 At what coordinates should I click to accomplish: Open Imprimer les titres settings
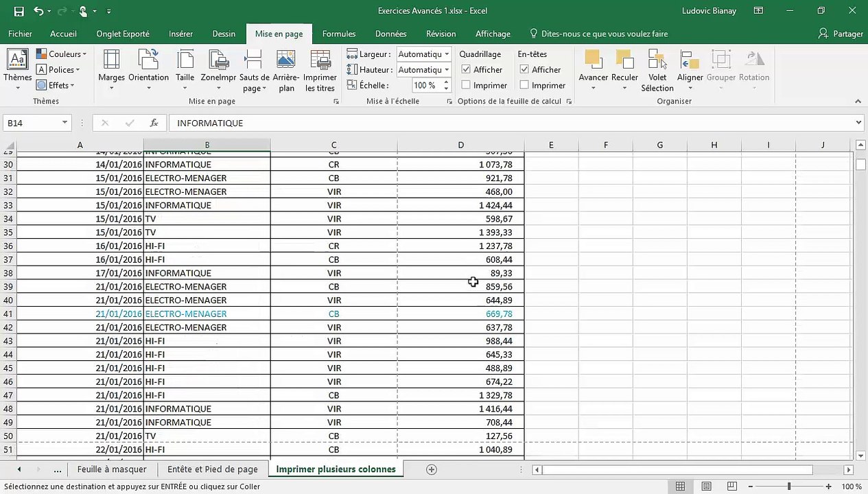point(320,71)
